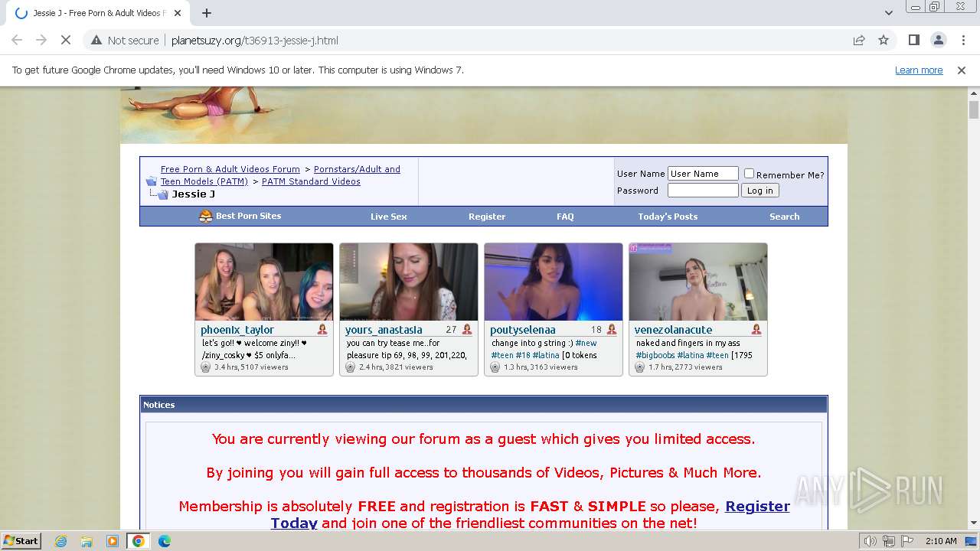Toggle the browser side panel
The width and height of the screenshot is (980, 551).
[x=913, y=40]
